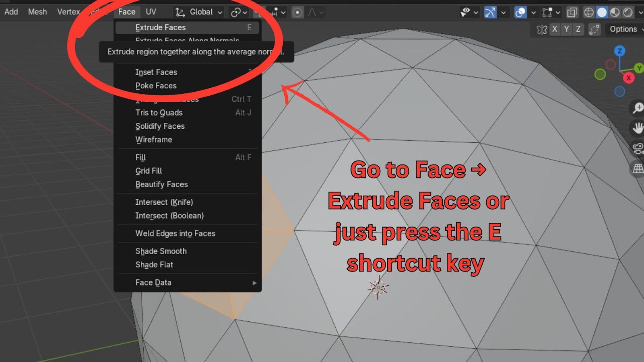Viewport: 644px width, 362px height.
Task: Toggle the Show Gizmo button
Action: 490,12
